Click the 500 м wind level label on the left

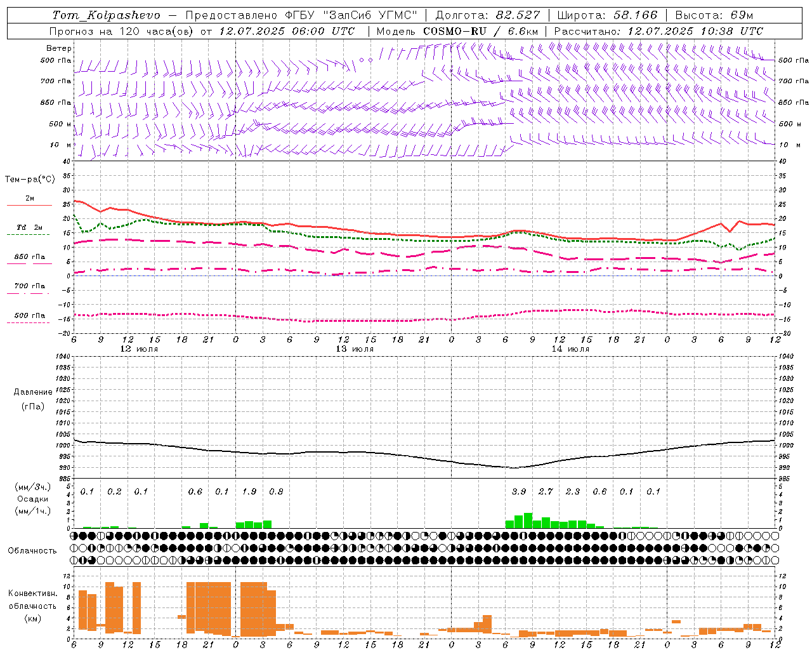coord(60,124)
